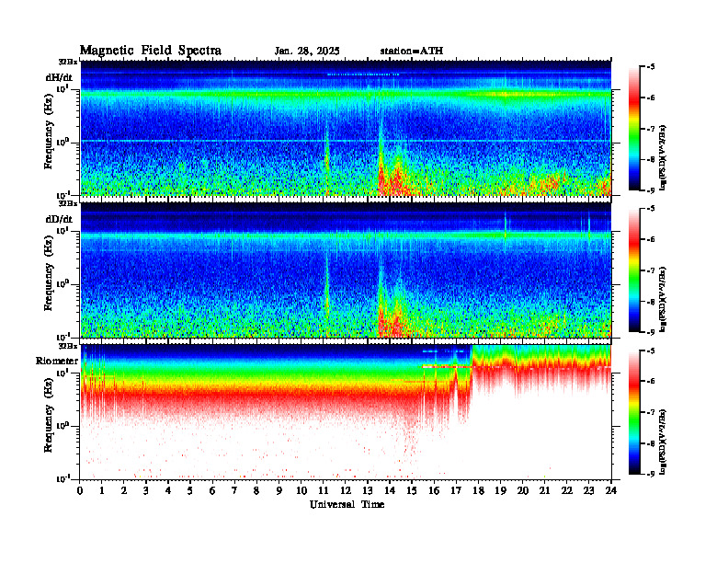Click hour 10 tick label on time axis

pyautogui.click(x=301, y=491)
